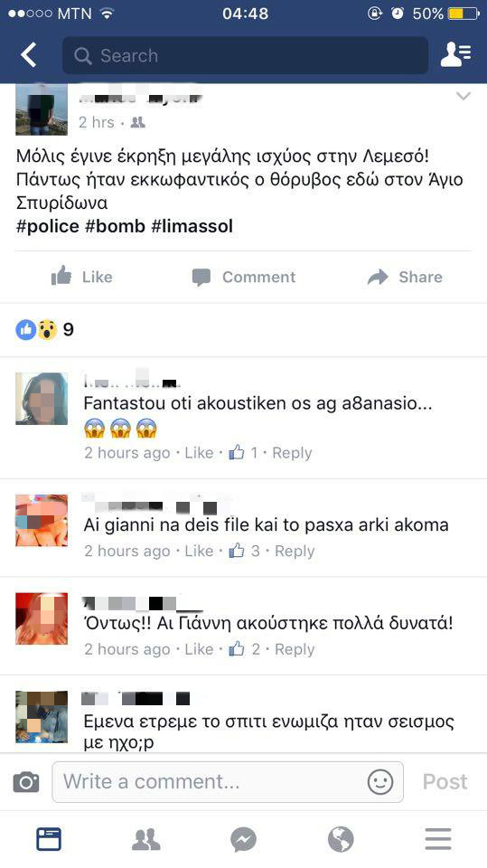Open the emoji smiley picker
The width and height of the screenshot is (487, 868).
380,782
